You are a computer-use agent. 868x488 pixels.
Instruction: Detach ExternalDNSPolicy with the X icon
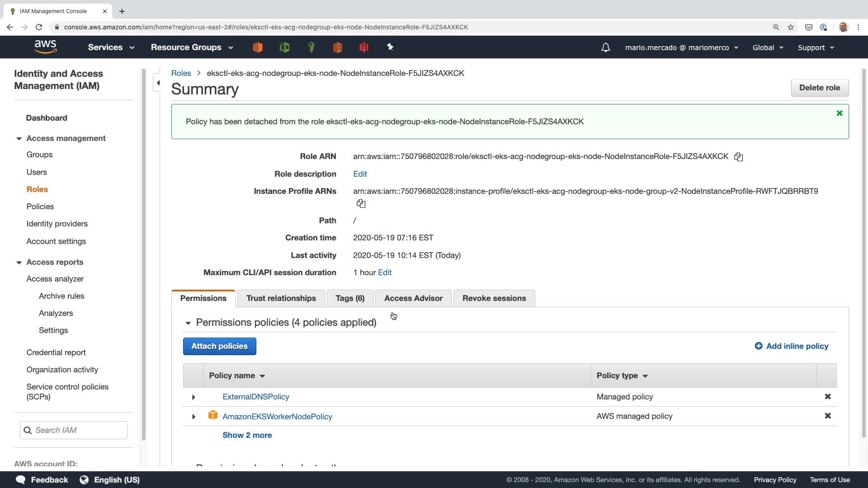click(827, 397)
